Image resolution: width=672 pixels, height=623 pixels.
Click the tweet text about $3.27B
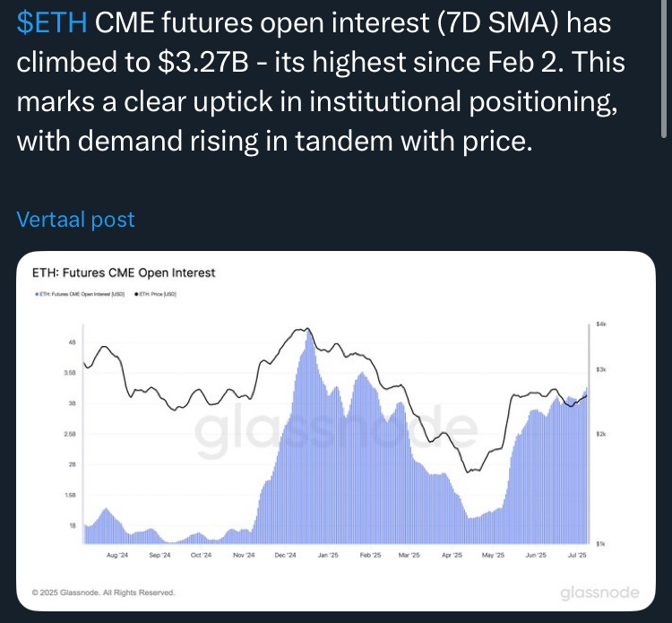point(321,82)
